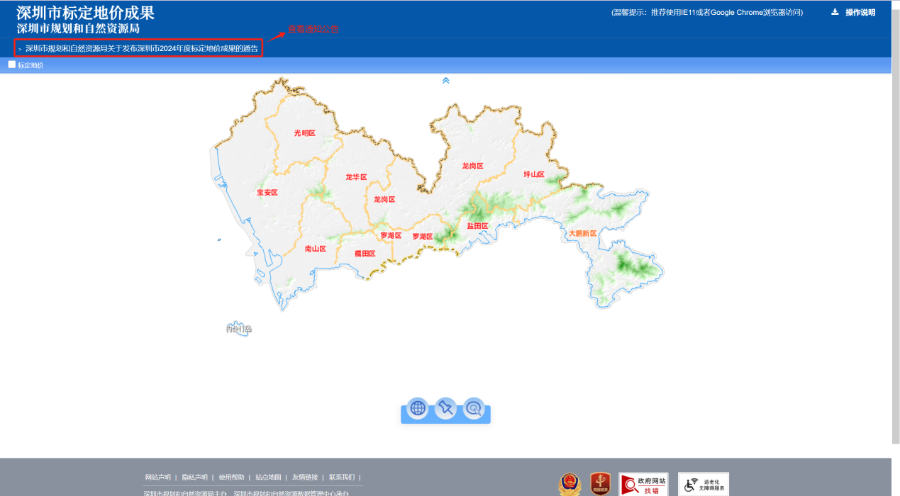Open the 适老化无障碍服务 accessibility icon
The image size is (900, 496).
point(703,484)
